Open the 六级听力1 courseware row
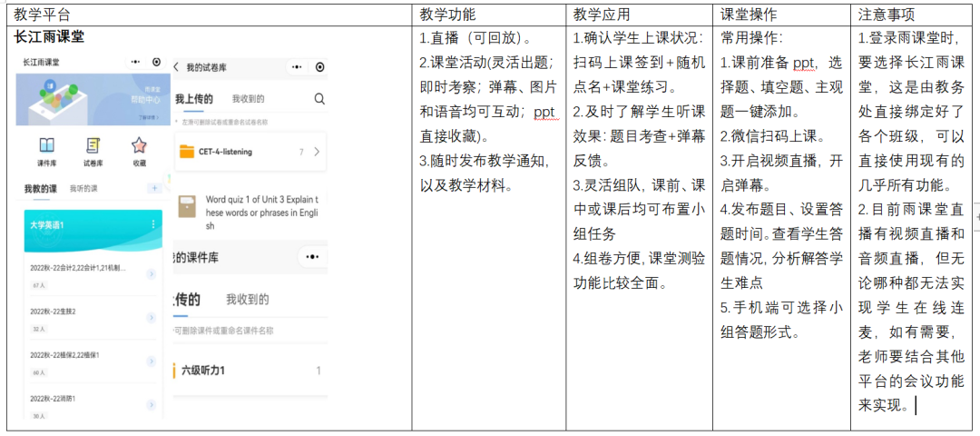This screenshot has width=980, height=436. pos(250,371)
